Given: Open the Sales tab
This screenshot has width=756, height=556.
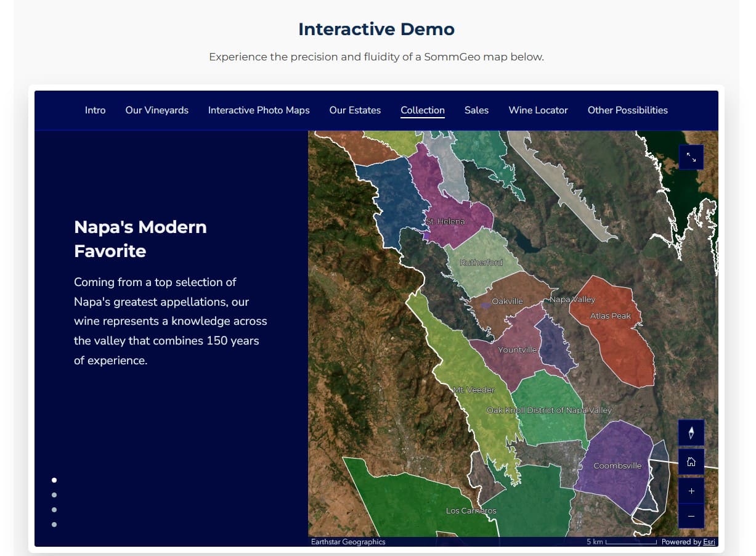Looking at the screenshot, I should (476, 110).
